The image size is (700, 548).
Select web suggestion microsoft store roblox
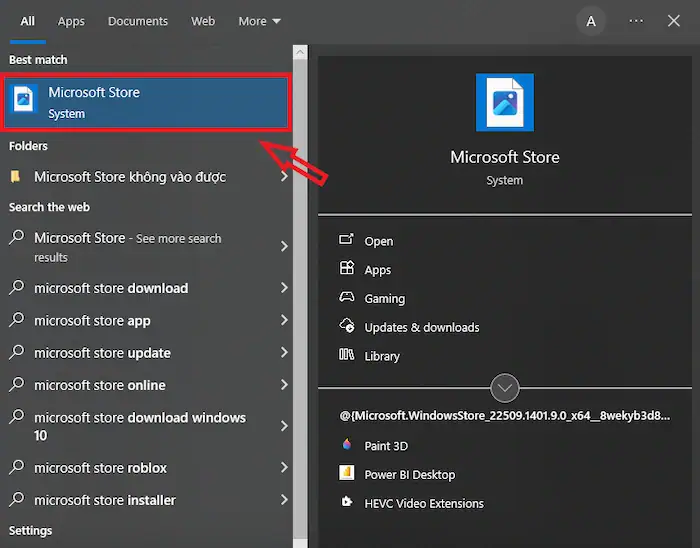click(100, 468)
